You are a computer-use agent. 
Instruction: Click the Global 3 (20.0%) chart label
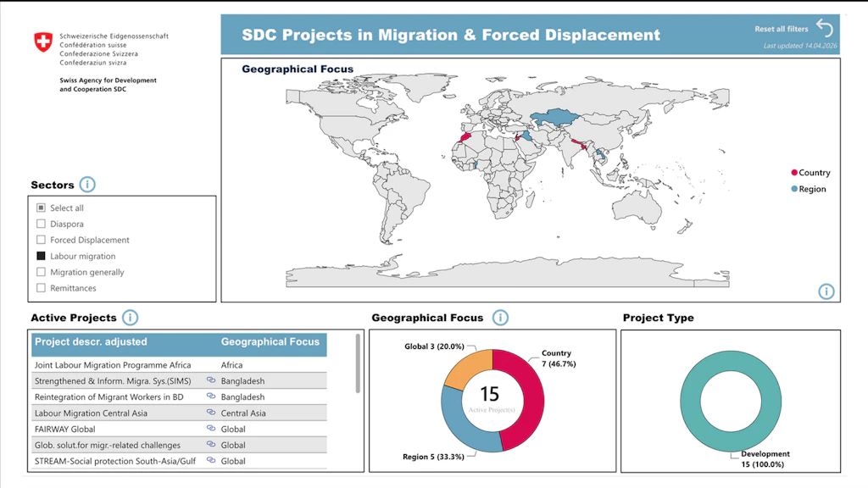434,347
